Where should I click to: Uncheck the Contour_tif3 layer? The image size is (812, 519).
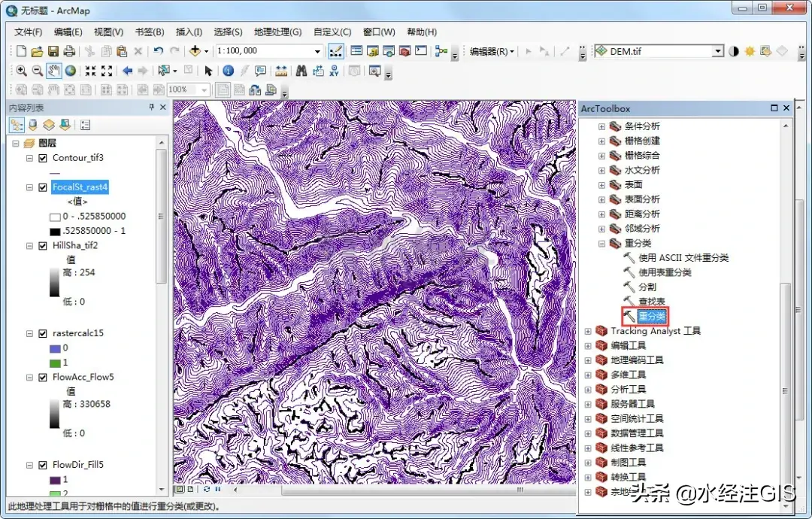(43, 158)
